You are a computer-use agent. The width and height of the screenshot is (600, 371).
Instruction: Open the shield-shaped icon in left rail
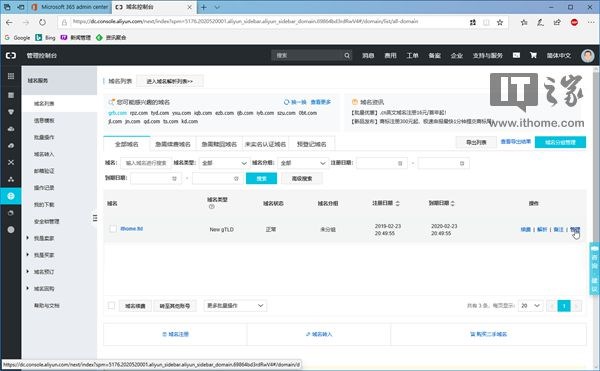(11, 112)
